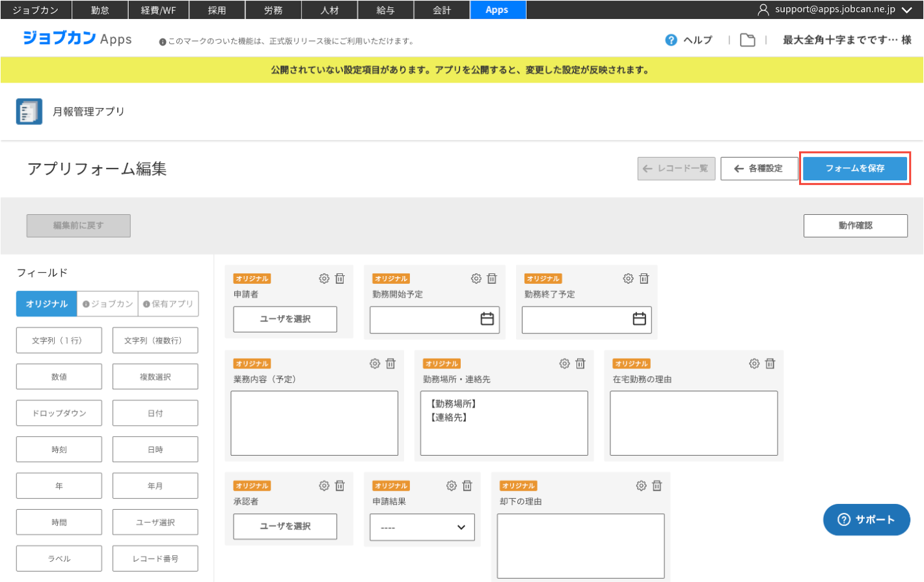Select the 給与 menu item
The width and height of the screenshot is (924, 582).
tap(385, 10)
